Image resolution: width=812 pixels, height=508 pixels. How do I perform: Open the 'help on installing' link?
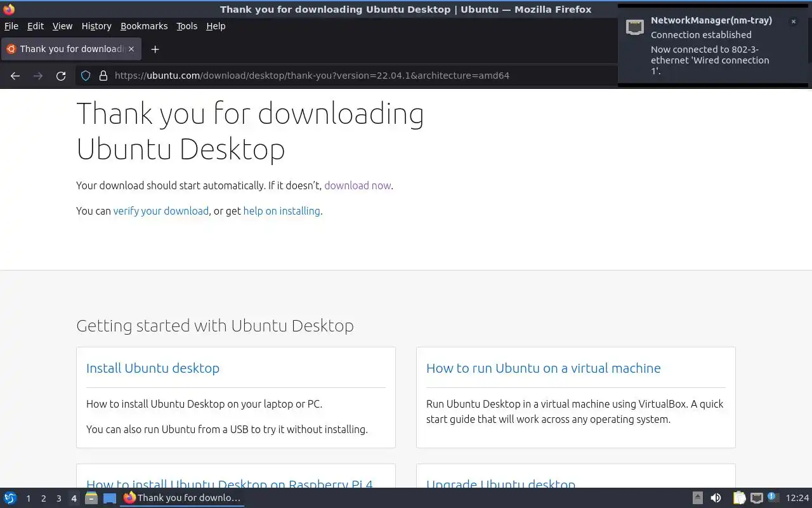point(282,211)
